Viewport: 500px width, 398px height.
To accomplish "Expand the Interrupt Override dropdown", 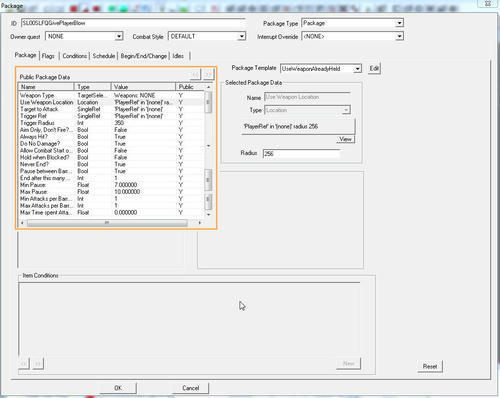I will pyautogui.click(x=399, y=36).
